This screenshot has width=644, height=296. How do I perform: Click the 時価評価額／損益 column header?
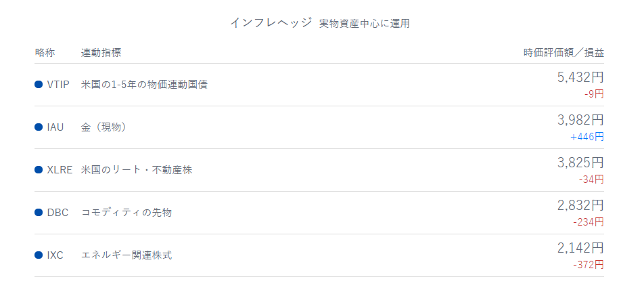[563, 52]
